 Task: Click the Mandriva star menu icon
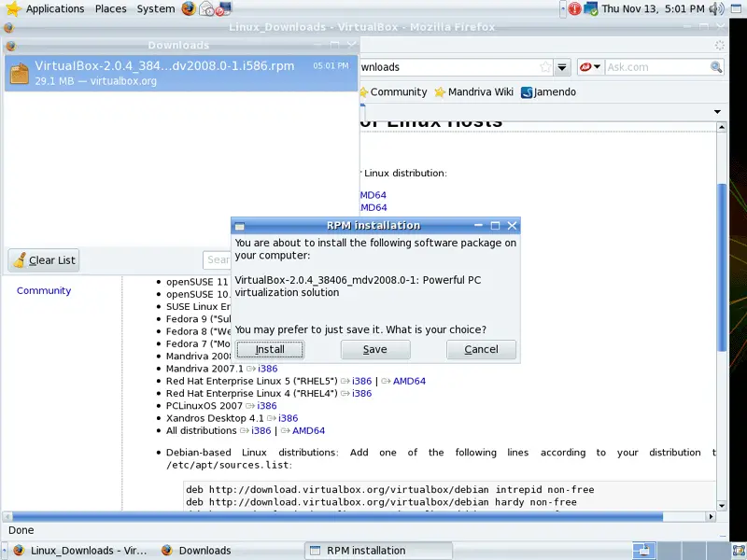coord(13,8)
